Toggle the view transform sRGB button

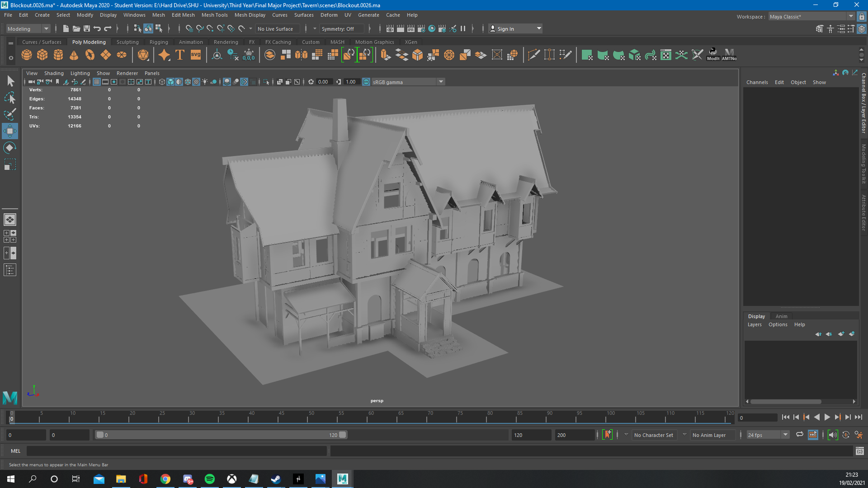tap(366, 82)
